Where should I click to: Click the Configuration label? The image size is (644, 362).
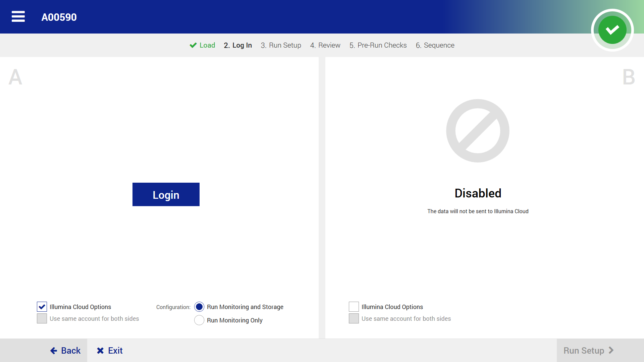point(173,307)
